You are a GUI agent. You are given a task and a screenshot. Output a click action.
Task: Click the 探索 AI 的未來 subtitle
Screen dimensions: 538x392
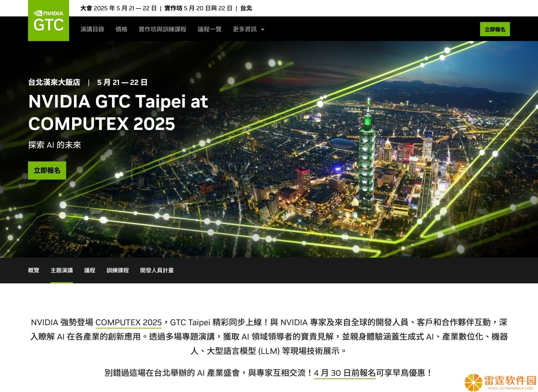point(55,145)
